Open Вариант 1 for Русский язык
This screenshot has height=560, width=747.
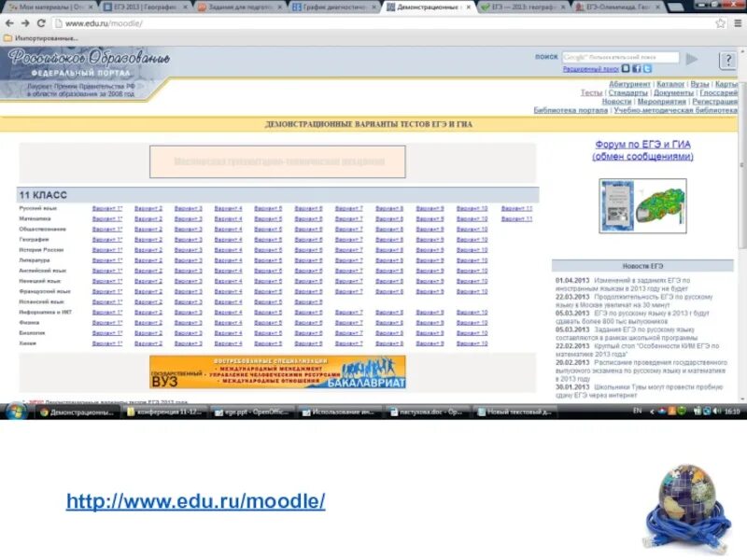click(107, 208)
